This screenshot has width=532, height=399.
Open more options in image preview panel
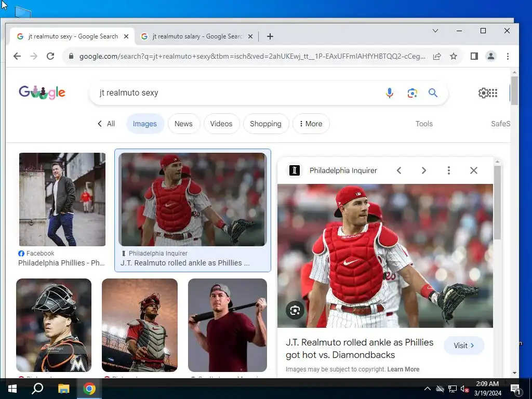448,170
